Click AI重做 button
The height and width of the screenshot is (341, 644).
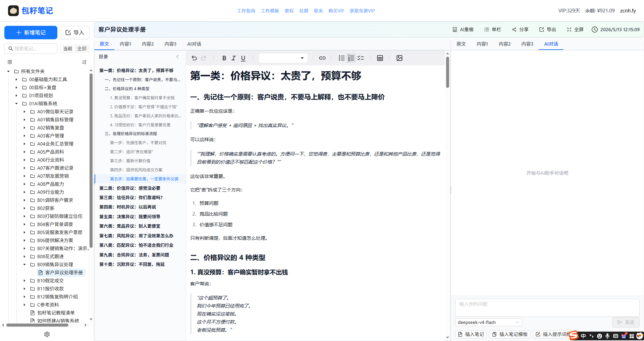tap(463, 30)
